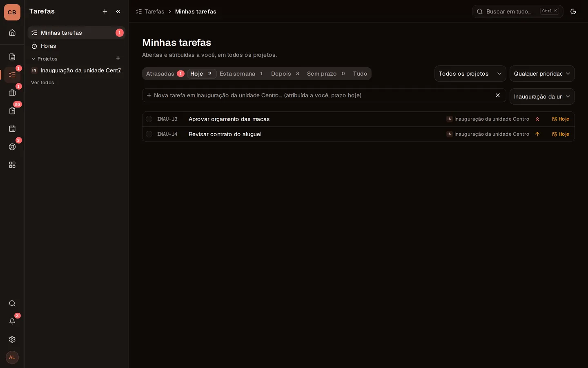Open the settings gear
588x368 pixels.
click(x=12, y=339)
